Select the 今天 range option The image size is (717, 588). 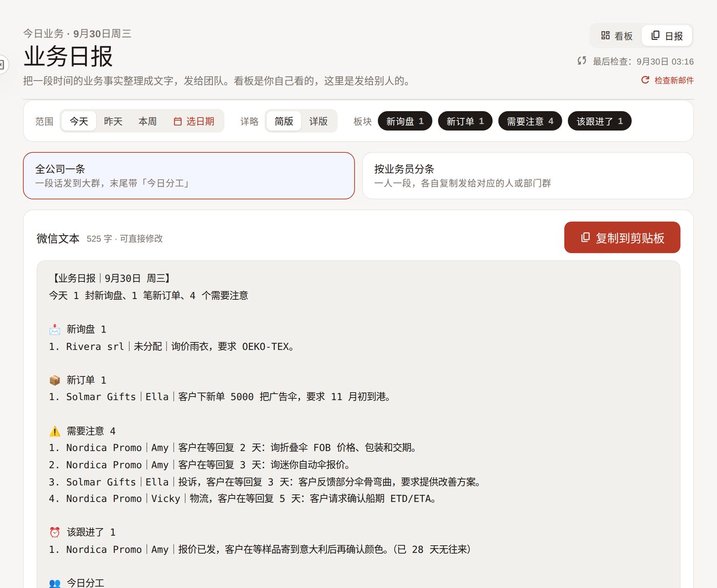(79, 121)
